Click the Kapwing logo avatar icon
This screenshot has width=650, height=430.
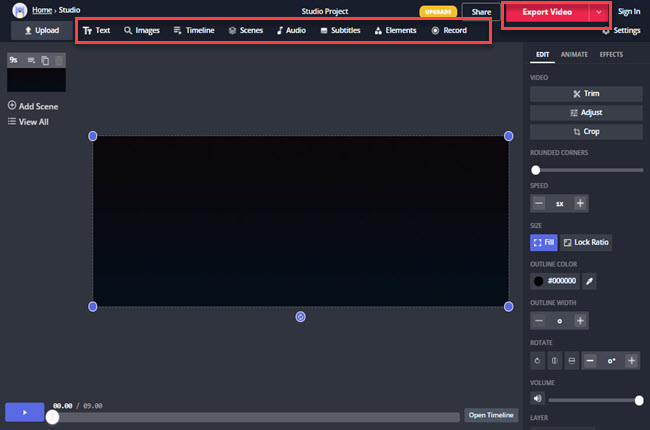[x=19, y=10]
